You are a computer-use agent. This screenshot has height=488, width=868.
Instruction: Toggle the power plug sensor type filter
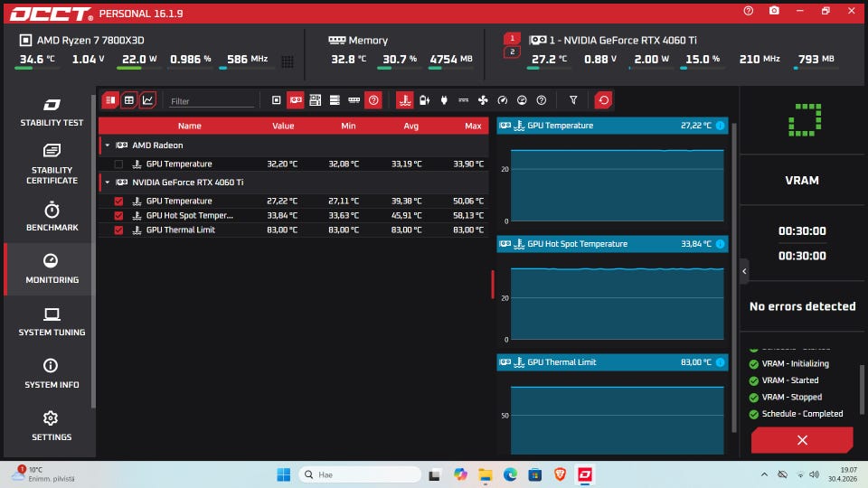[444, 100]
